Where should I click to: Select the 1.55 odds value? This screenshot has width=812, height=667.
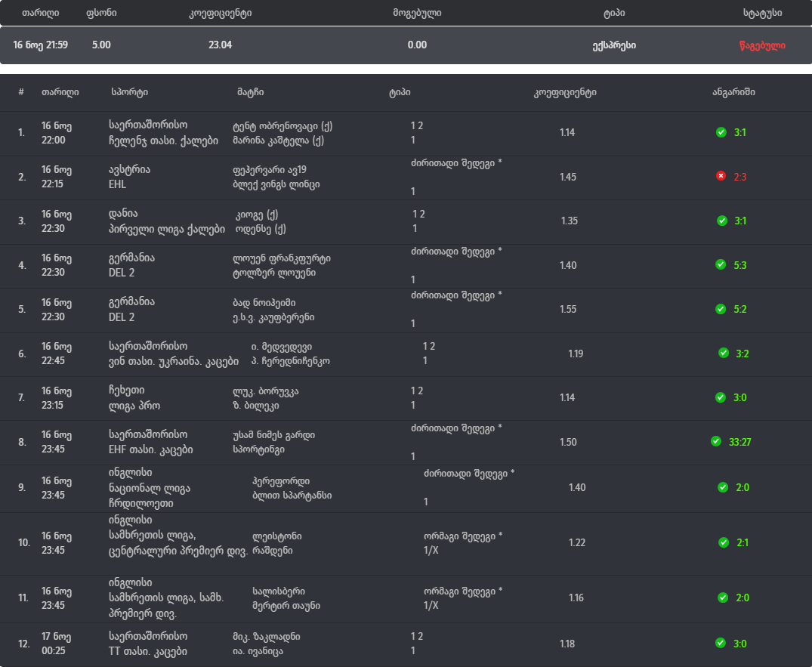coord(568,309)
